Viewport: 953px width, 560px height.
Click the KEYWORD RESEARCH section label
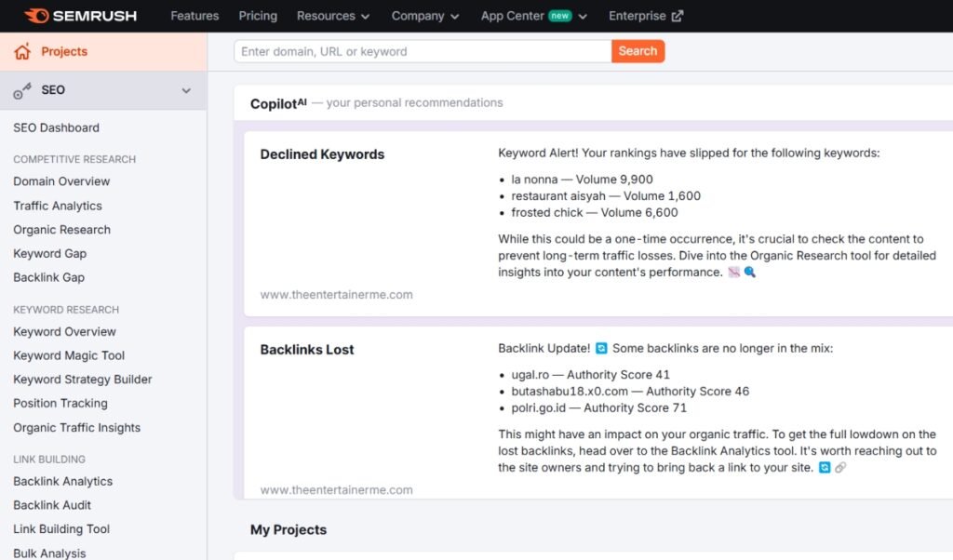[66, 310]
